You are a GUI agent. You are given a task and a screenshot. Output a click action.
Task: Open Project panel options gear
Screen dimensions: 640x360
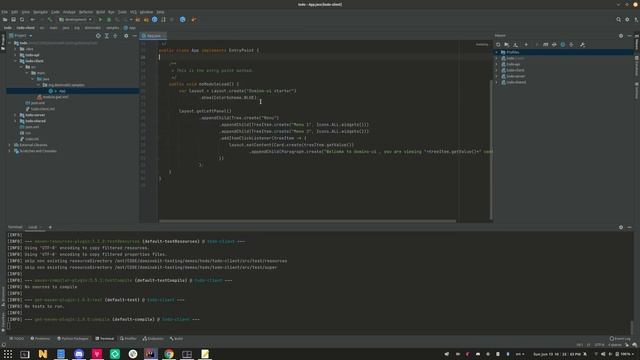click(126, 36)
